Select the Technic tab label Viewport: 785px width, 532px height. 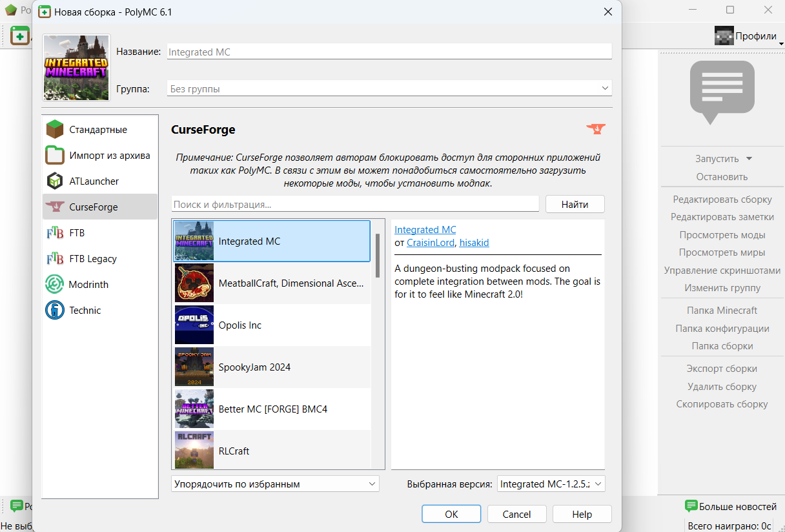point(85,310)
